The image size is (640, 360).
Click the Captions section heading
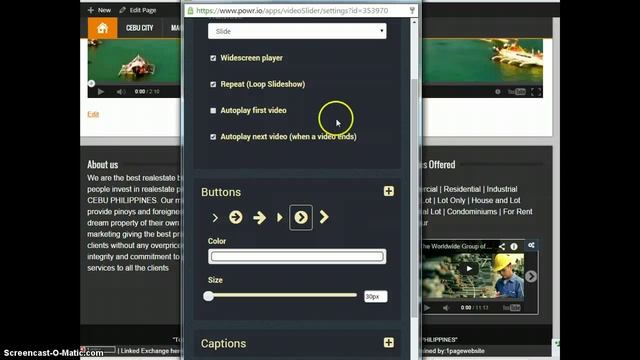click(223, 344)
